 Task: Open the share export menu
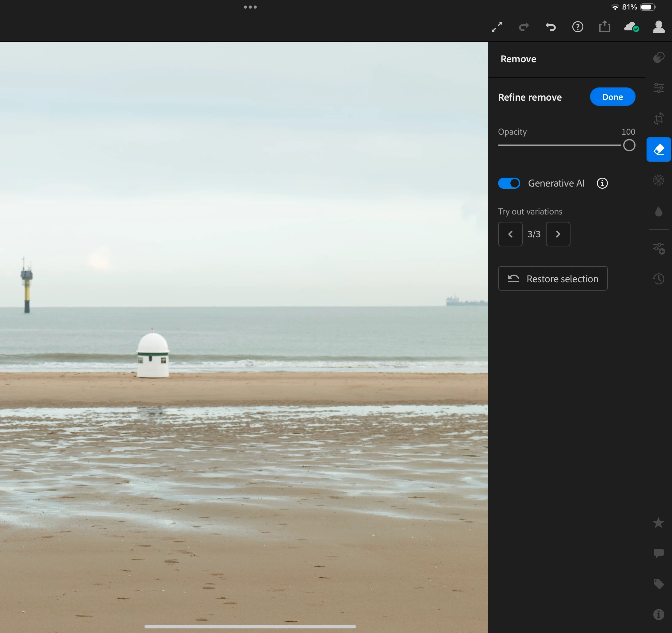605,27
